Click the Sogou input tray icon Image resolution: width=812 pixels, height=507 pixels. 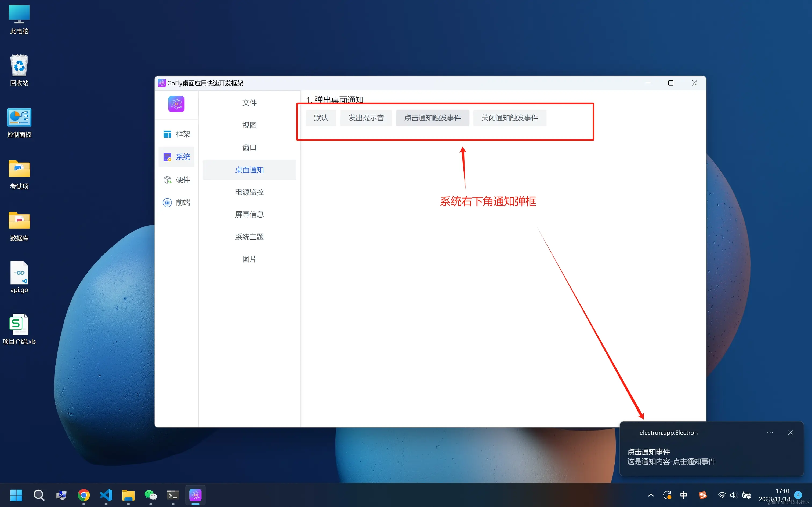(703, 495)
